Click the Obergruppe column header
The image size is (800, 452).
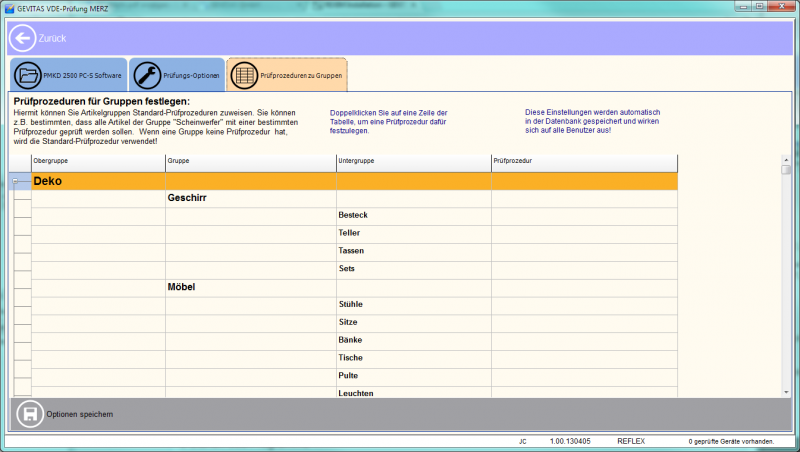click(x=98, y=163)
